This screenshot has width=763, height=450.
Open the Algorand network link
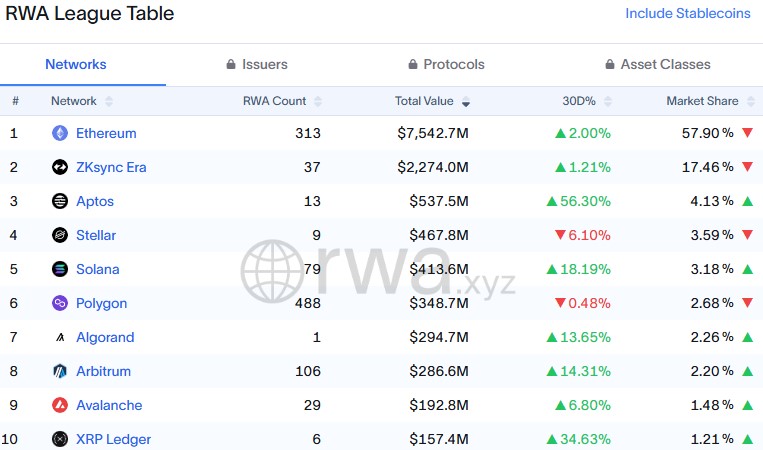(x=105, y=338)
